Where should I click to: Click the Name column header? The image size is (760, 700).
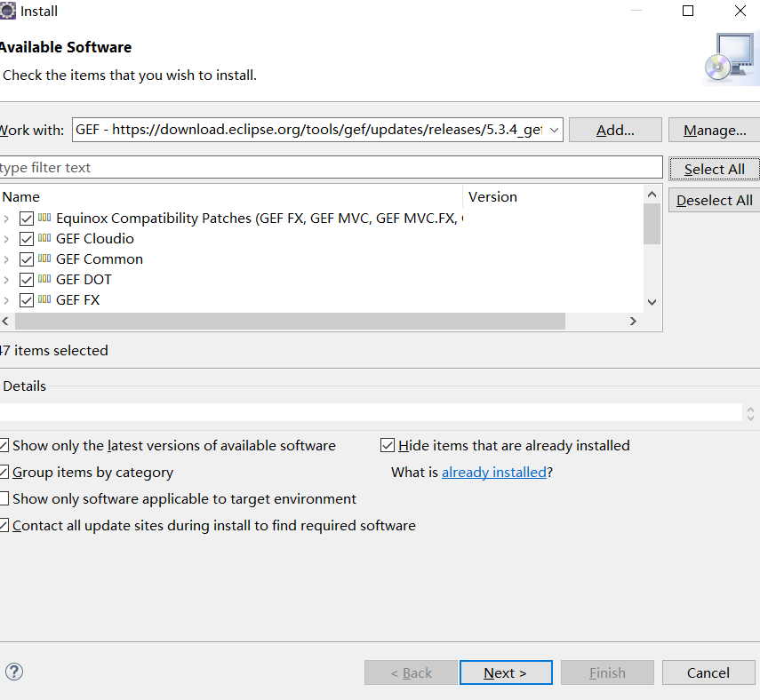click(231, 196)
